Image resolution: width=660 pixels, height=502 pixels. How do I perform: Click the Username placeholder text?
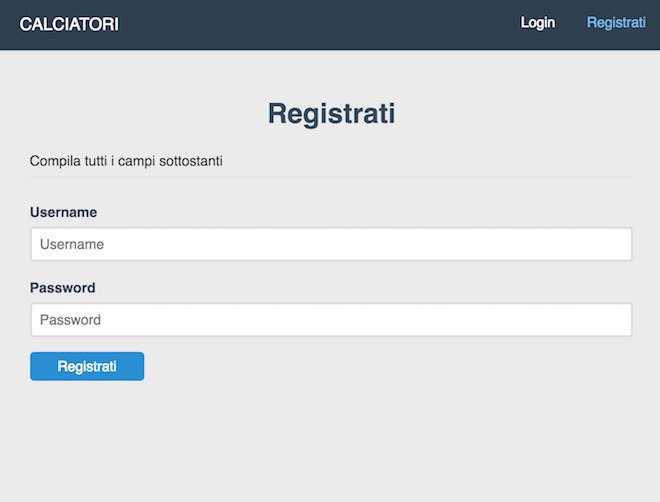point(72,244)
